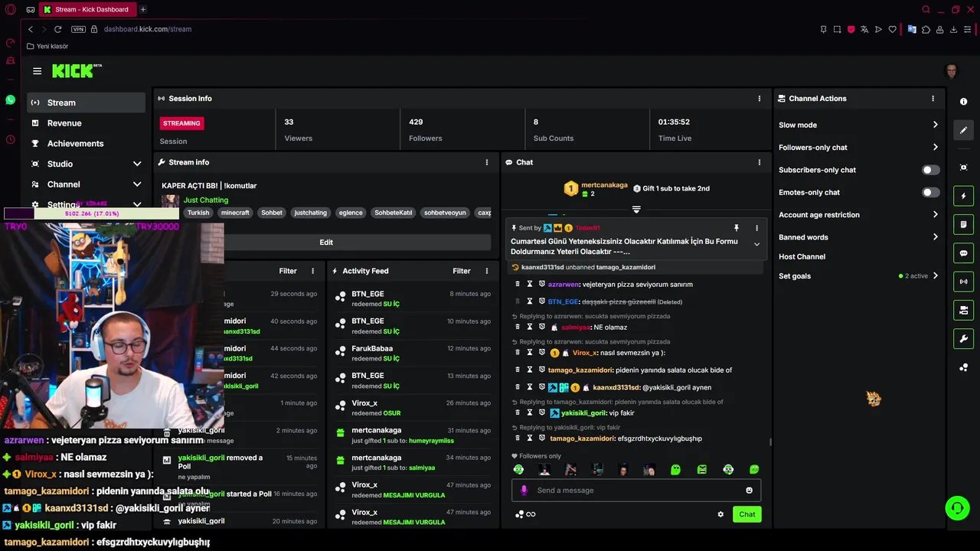Image resolution: width=980 pixels, height=551 pixels.
Task: Click the minecraft stream tag
Action: coord(235,213)
